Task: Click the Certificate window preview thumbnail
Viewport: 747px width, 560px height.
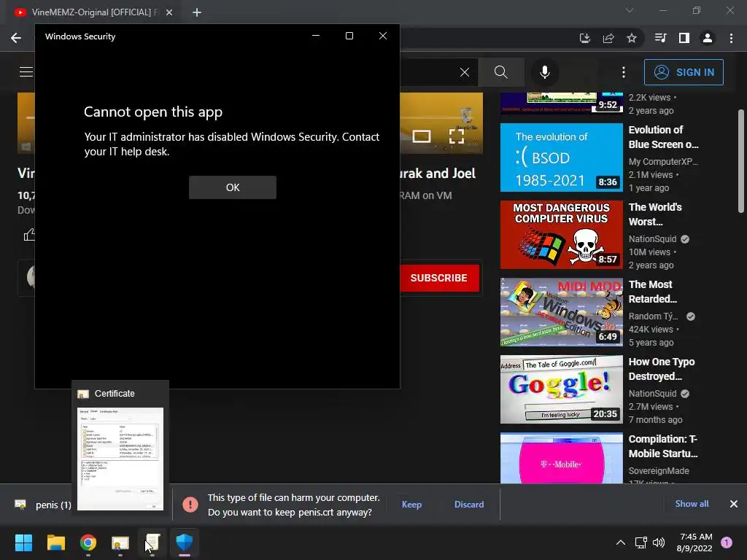Action: click(x=120, y=459)
